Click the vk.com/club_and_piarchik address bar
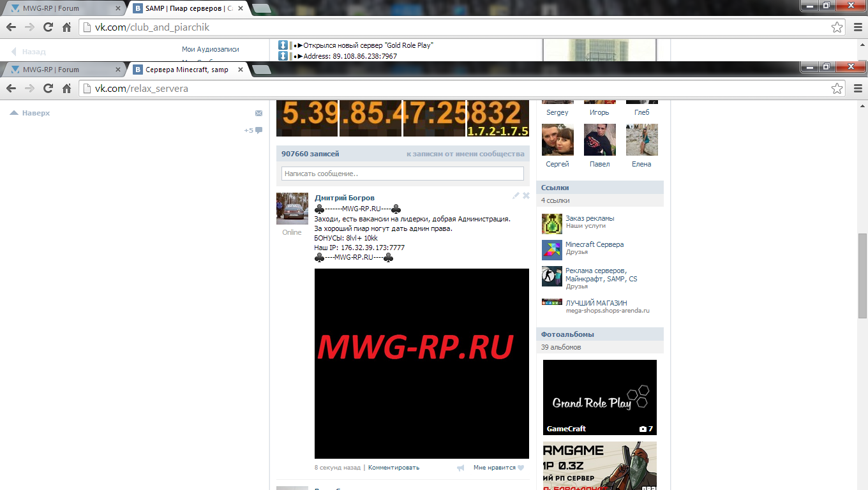The height and width of the screenshot is (490, 868). tap(463, 27)
